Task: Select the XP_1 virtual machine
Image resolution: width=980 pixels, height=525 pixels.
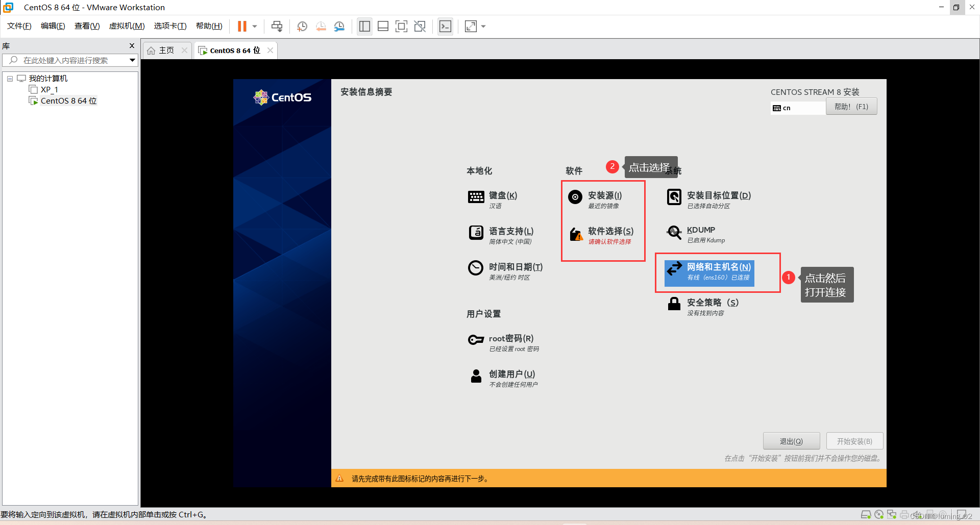Action: click(49, 89)
